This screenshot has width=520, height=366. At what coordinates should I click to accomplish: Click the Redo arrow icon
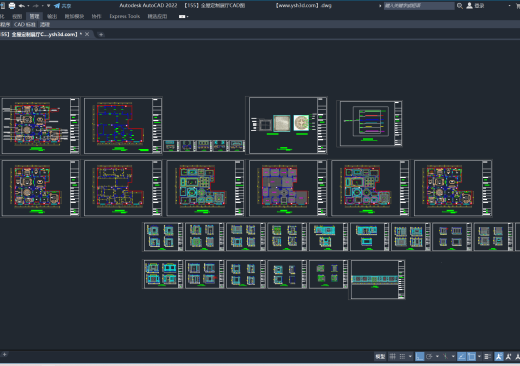[36, 6]
